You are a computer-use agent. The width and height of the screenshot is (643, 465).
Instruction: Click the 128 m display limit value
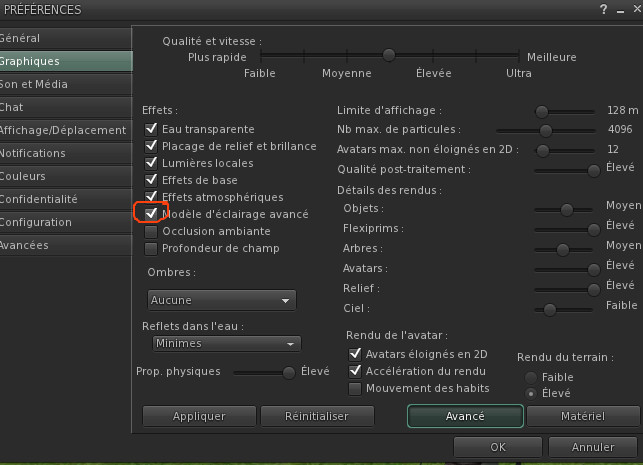click(622, 110)
